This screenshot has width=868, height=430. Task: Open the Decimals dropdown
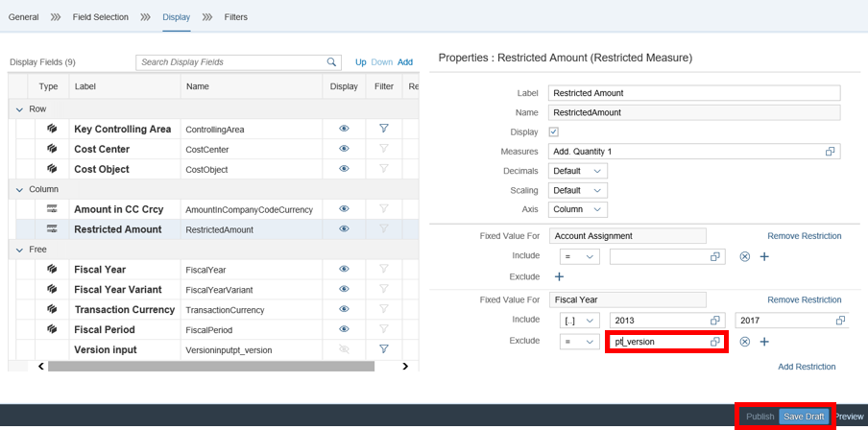pyautogui.click(x=577, y=171)
